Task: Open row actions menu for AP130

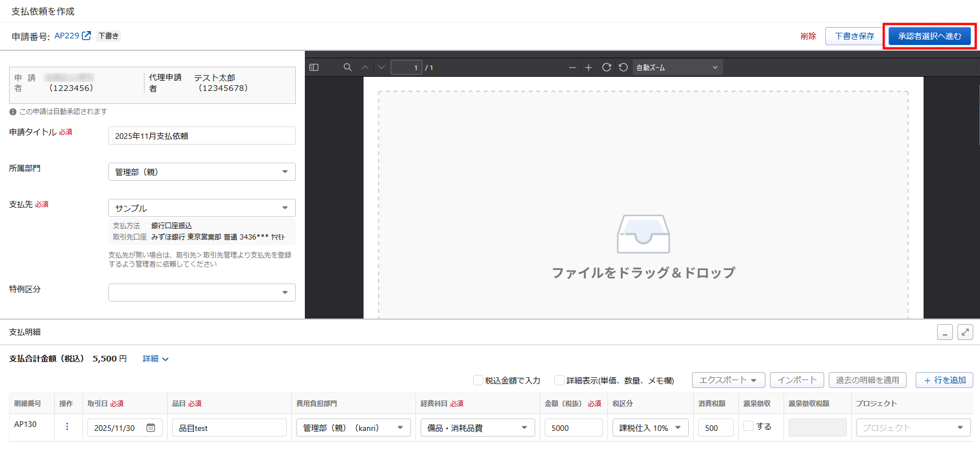Action: [x=67, y=426]
